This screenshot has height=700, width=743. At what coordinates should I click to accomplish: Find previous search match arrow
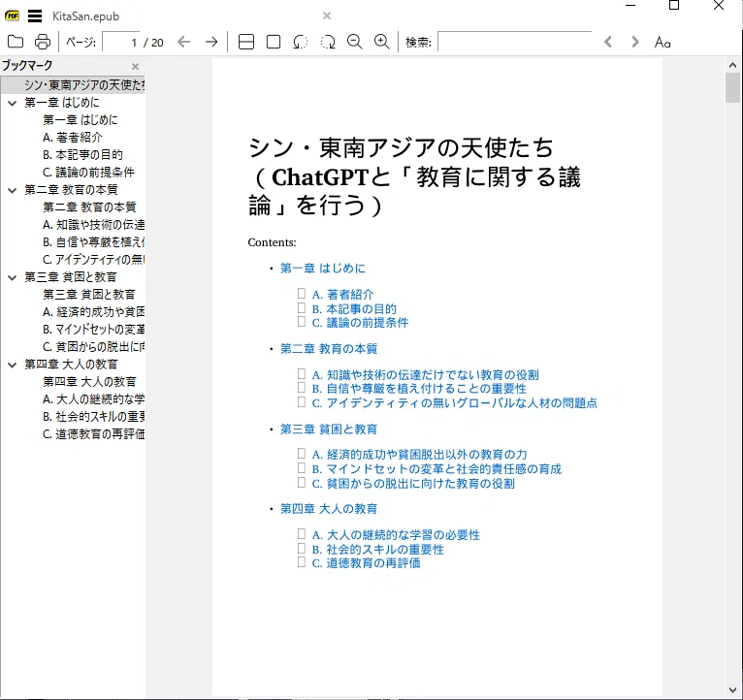[x=608, y=42]
